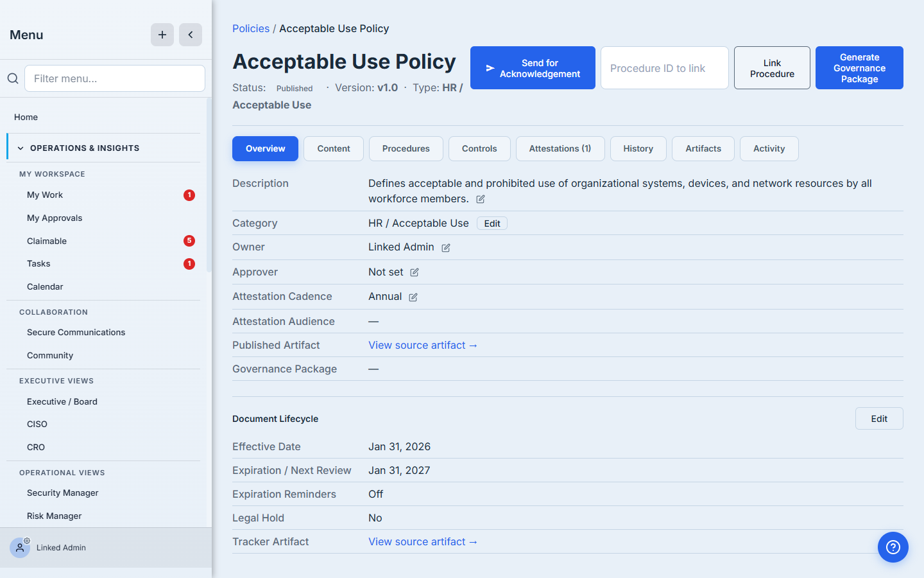Screen dimensions: 924x578
Task: Focus the Filter menu search field
Action: (115, 78)
